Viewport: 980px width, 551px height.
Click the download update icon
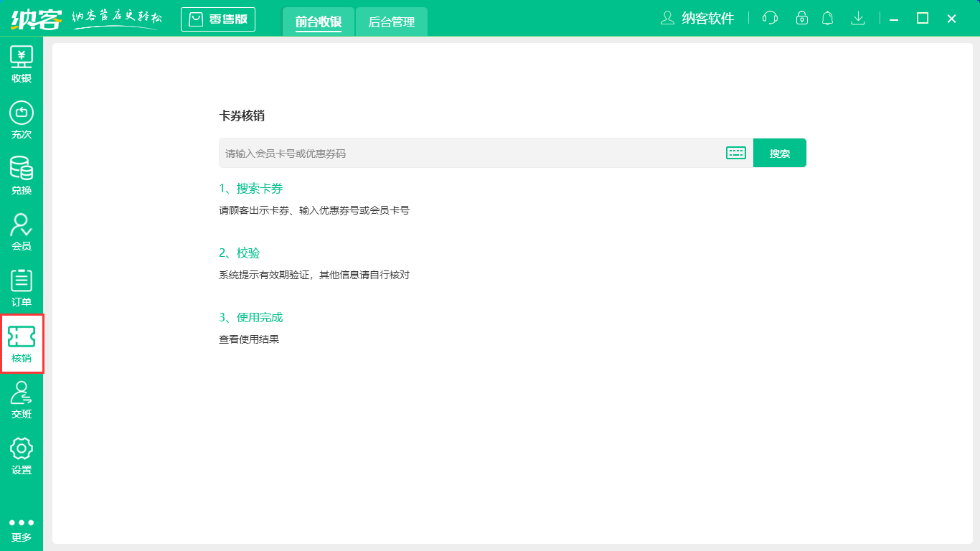[858, 18]
